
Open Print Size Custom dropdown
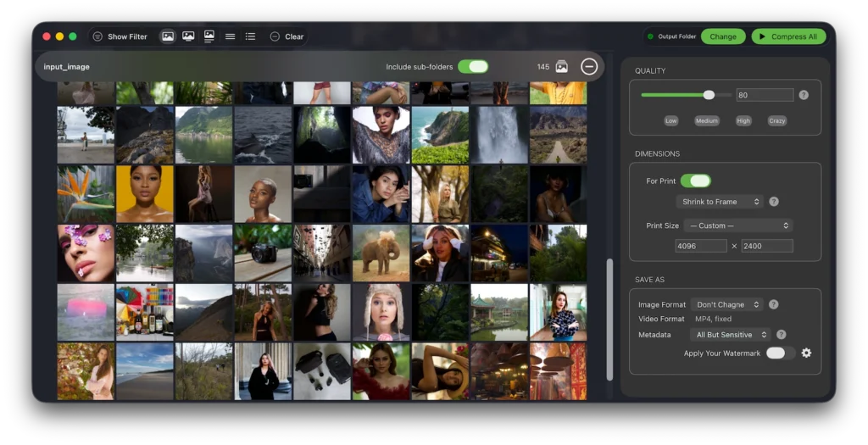coord(738,225)
